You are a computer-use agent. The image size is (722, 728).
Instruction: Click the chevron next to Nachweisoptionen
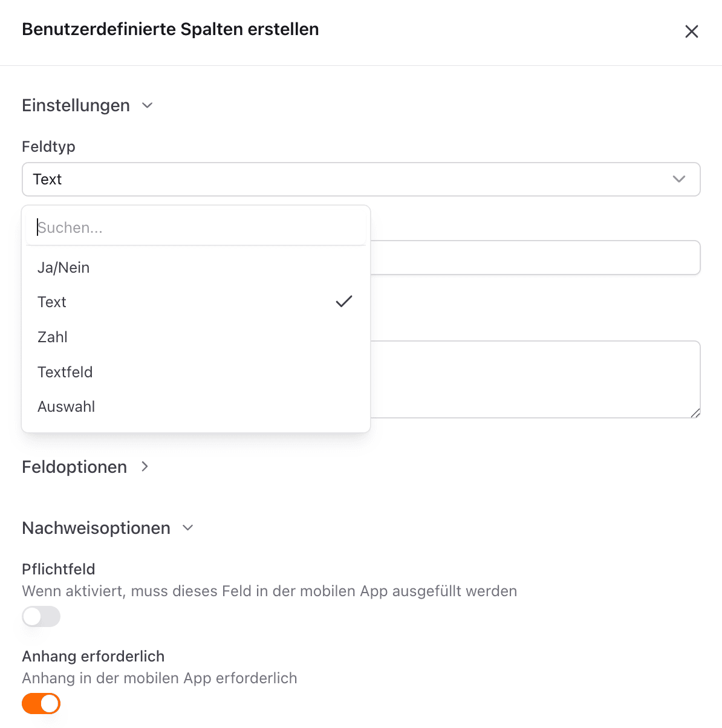point(187,528)
